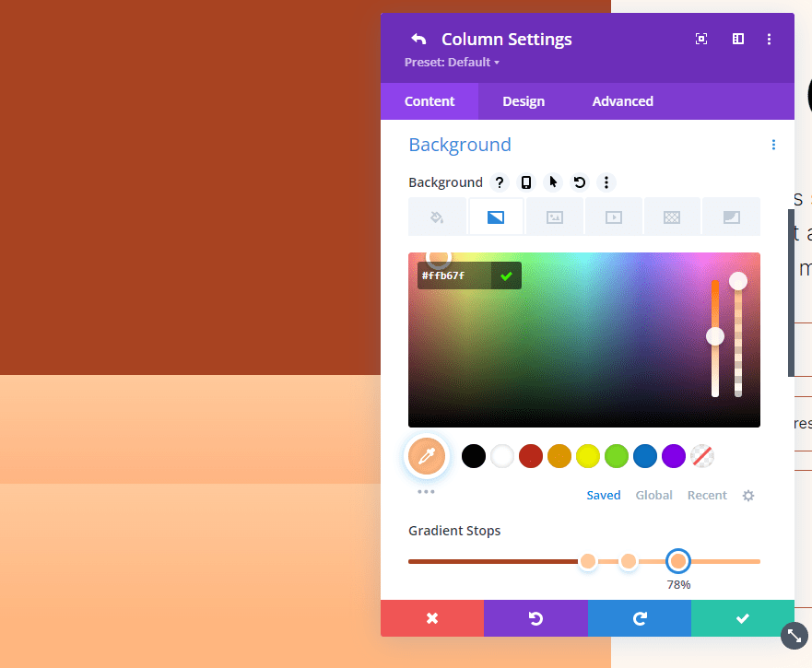This screenshot has height=668, width=812.
Task: Select the middle gradient stop handle
Action: point(629,561)
